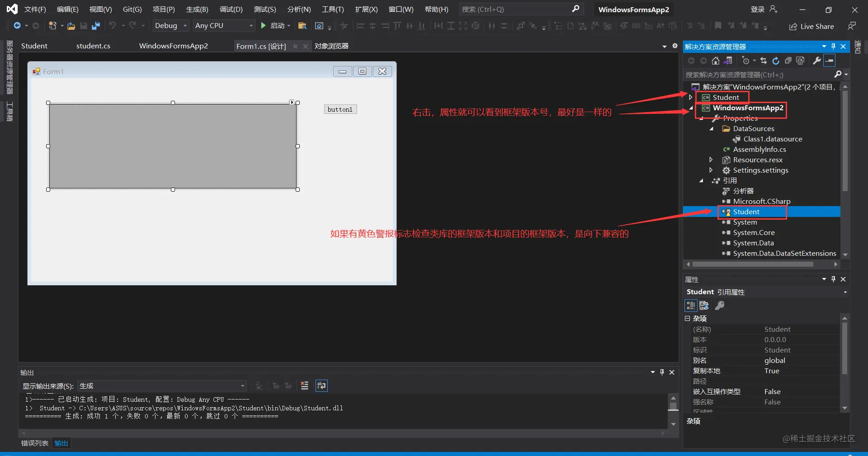Click the Home icon in Solution Explorer
Image resolution: width=868 pixels, height=456 pixels.
tap(715, 61)
